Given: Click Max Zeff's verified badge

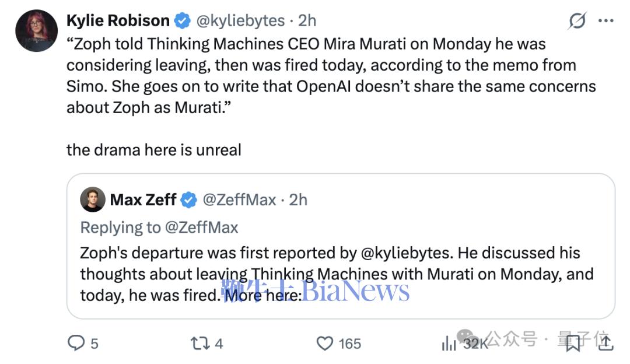Looking at the screenshot, I should pyautogui.click(x=188, y=200).
